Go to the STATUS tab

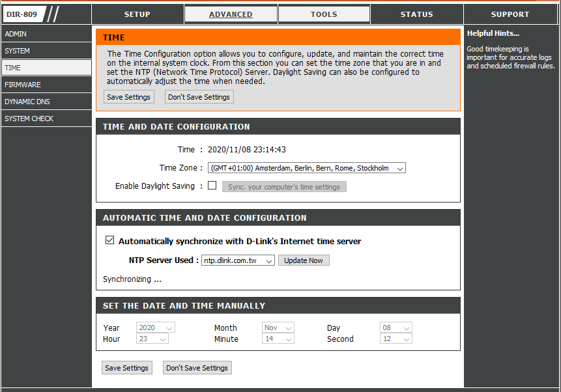pos(417,14)
